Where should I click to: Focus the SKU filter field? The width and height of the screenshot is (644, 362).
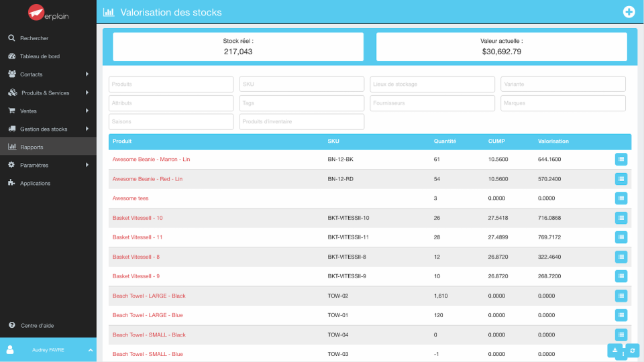302,84
